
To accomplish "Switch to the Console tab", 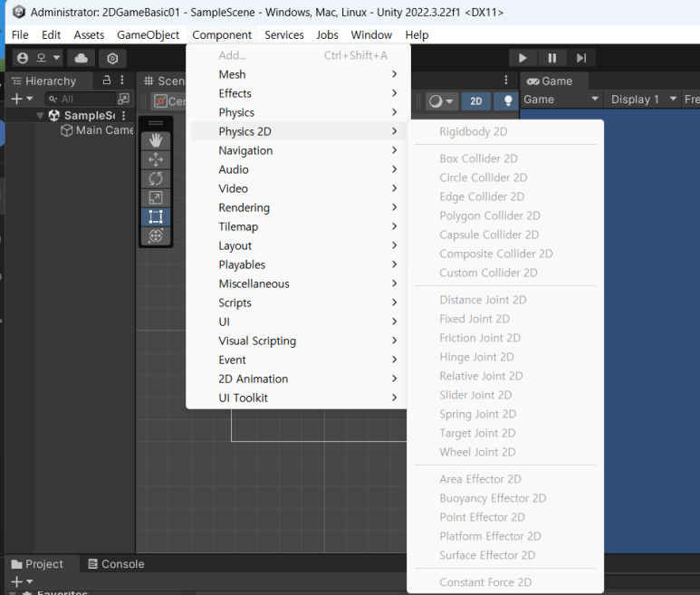I will [116, 564].
